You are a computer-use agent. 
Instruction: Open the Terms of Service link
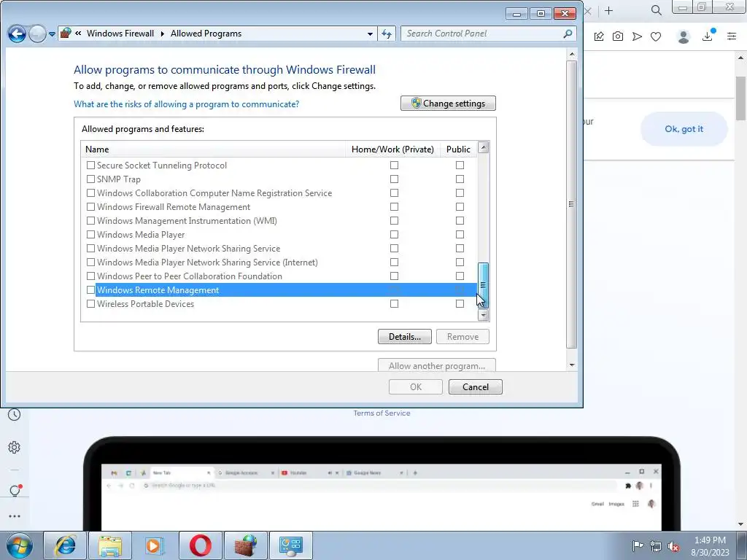pyautogui.click(x=382, y=413)
